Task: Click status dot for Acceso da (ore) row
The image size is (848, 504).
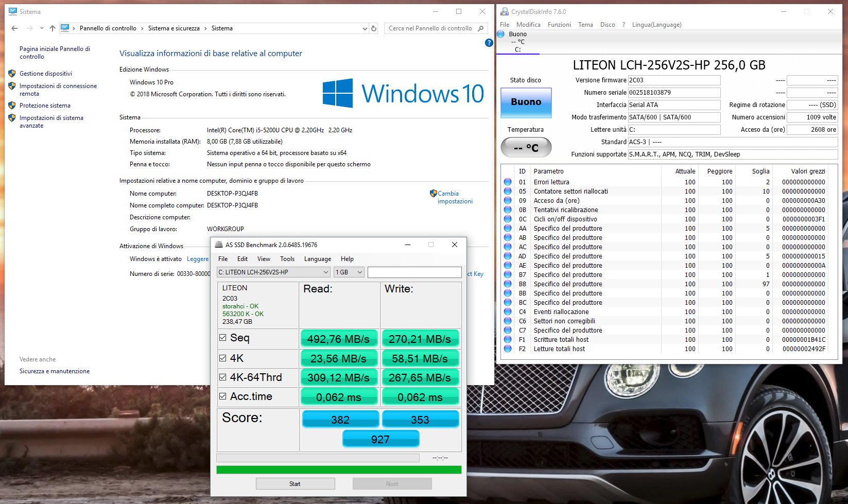Action: click(508, 200)
